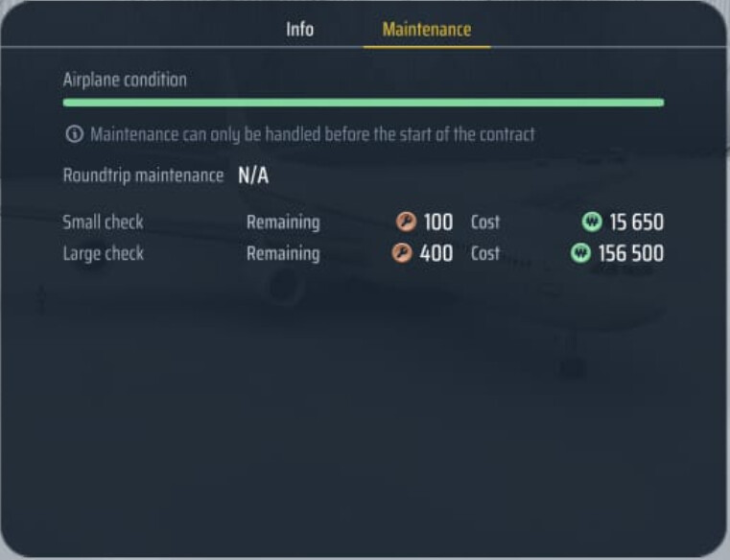The width and height of the screenshot is (730, 560).
Task: Click the maintenance contract notice text
Action: (x=313, y=134)
